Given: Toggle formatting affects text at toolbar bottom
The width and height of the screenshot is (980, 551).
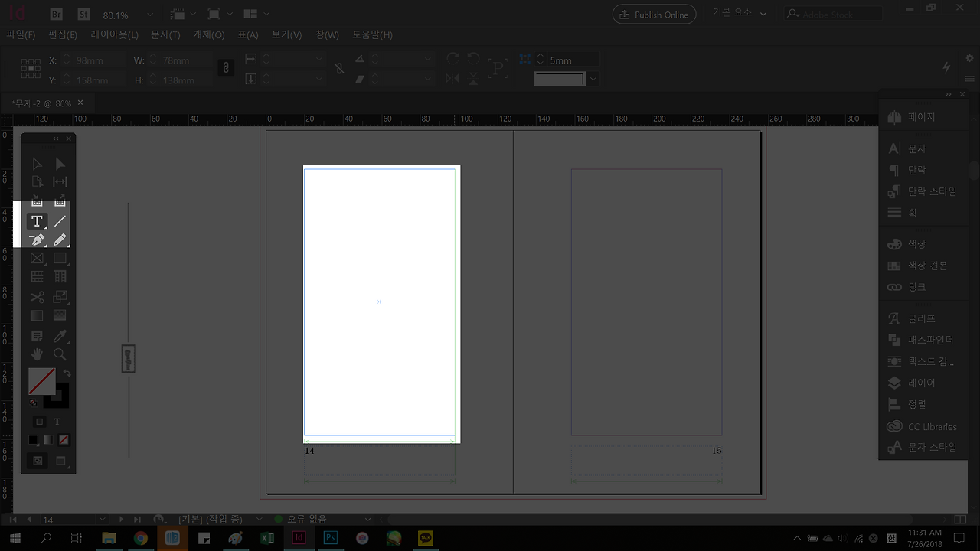Looking at the screenshot, I should point(57,421).
